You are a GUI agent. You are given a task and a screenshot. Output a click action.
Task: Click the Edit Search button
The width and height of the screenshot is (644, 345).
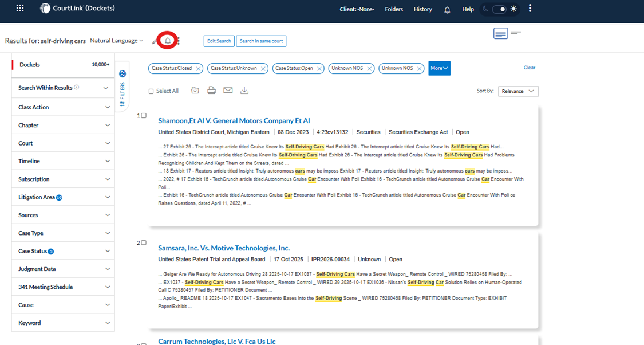[x=219, y=41]
